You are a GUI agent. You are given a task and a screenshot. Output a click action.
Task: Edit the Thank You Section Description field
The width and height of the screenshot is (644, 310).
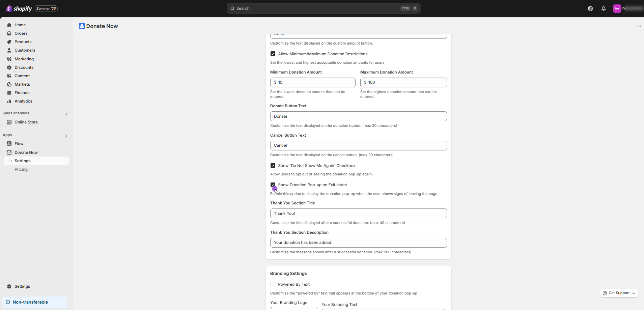[x=359, y=243]
